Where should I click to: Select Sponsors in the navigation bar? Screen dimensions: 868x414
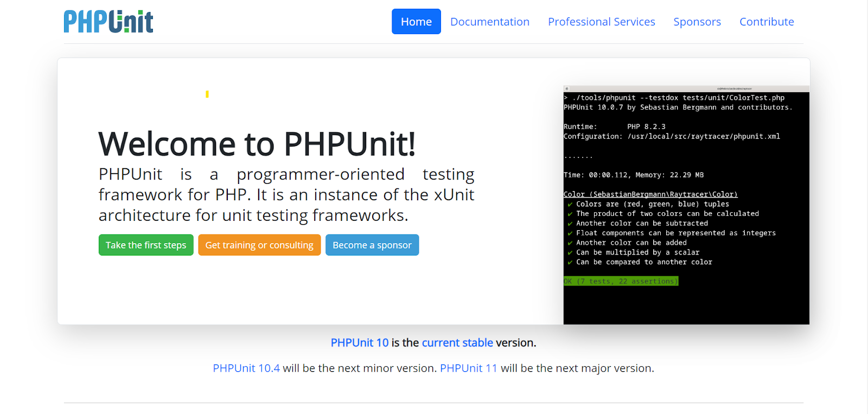(x=697, y=22)
